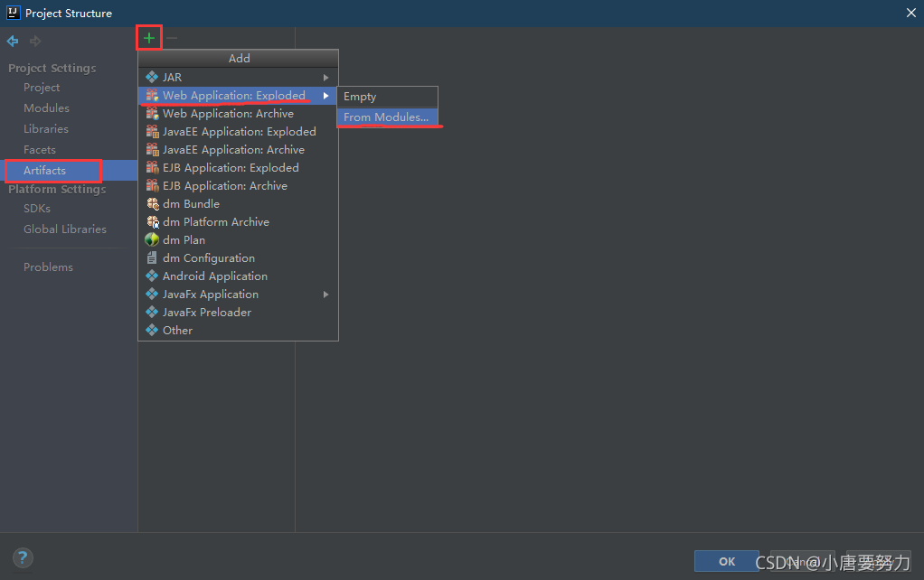Open Libraries settings page
This screenshot has width=924, height=580.
46,129
